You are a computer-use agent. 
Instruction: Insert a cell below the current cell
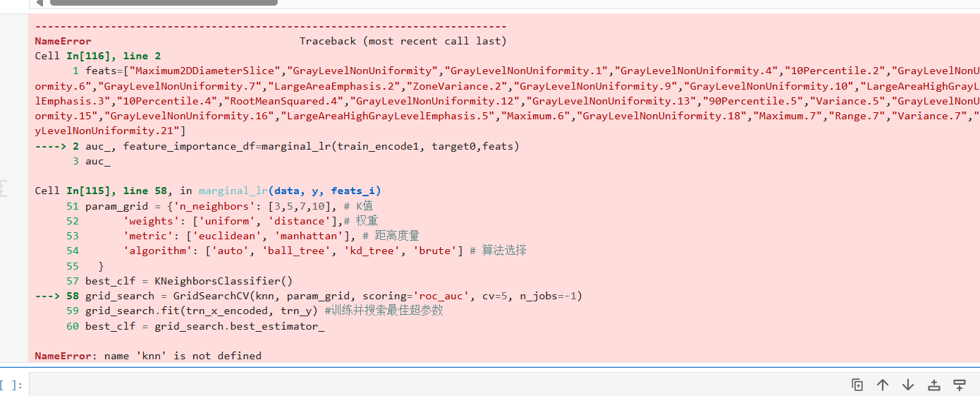[x=960, y=385]
